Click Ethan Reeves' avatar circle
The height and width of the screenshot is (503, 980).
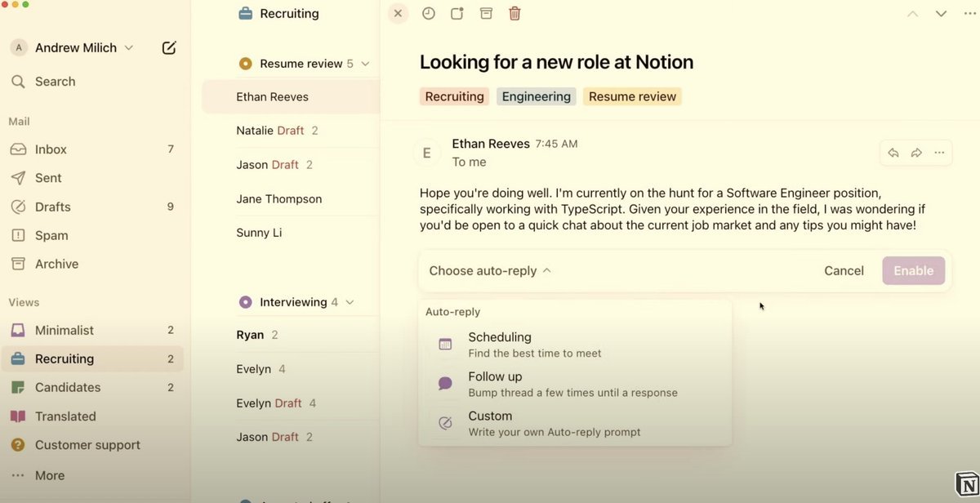click(425, 152)
